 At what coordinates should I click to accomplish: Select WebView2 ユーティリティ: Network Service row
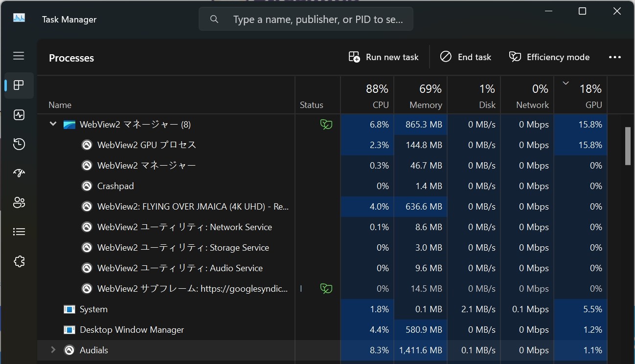[322, 227]
